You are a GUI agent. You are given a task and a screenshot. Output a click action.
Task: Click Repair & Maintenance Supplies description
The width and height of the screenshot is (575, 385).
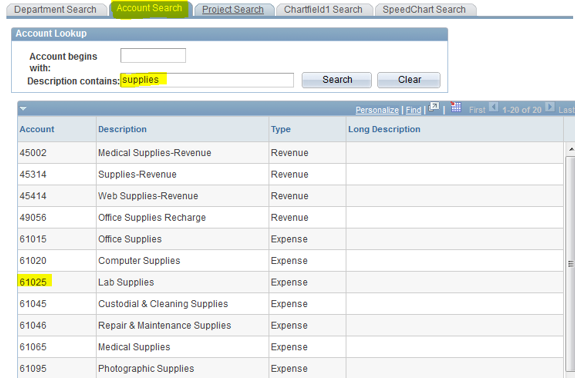[x=164, y=325]
